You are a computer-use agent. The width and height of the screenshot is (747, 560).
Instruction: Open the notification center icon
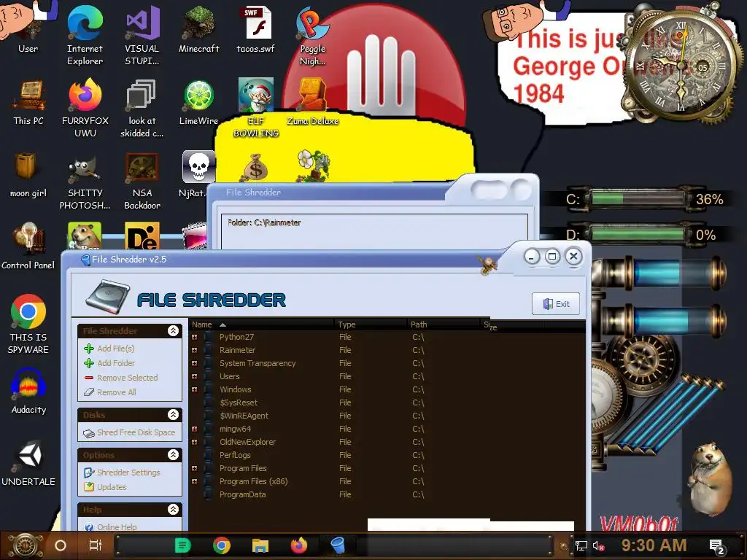[x=716, y=546]
